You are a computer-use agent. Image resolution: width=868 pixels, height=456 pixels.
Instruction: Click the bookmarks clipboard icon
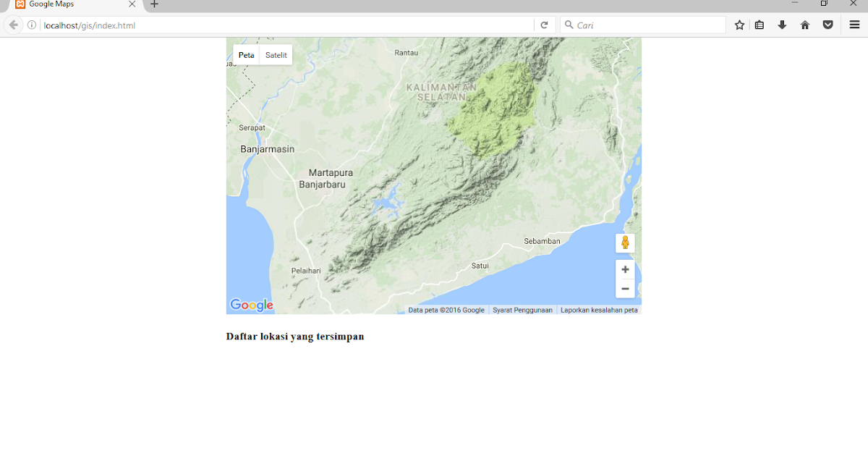(759, 24)
